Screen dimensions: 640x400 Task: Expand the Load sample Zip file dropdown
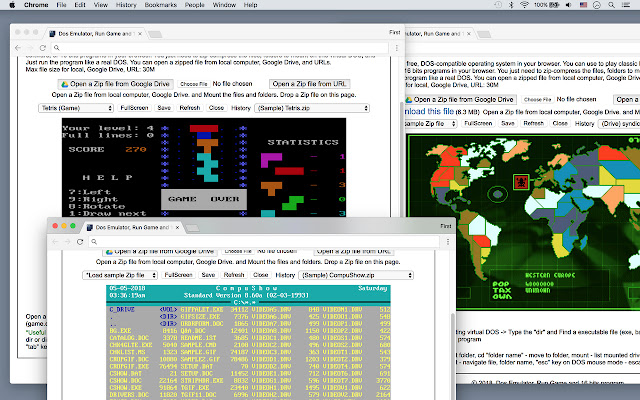[x=120, y=275]
